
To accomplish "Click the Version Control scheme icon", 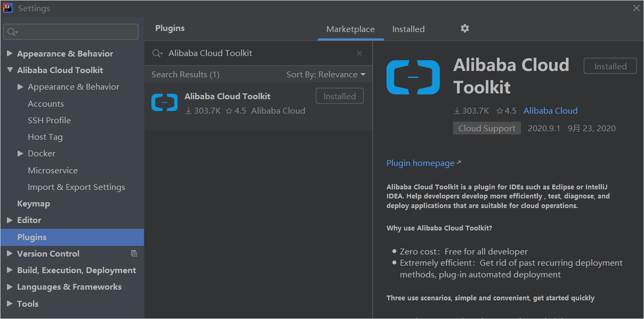I will tap(134, 253).
